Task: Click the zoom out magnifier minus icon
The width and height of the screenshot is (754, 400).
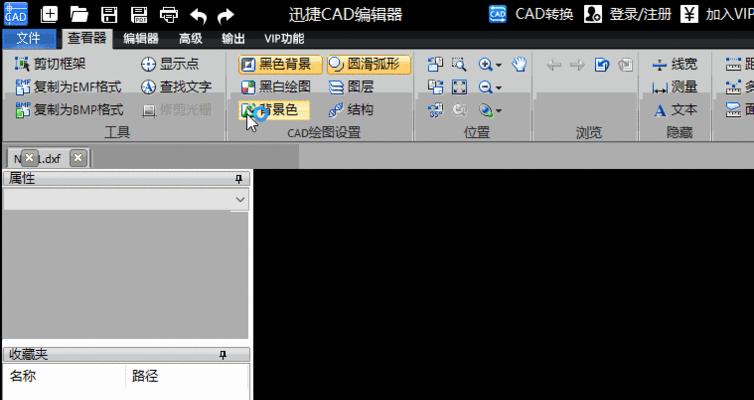Action: [x=485, y=87]
